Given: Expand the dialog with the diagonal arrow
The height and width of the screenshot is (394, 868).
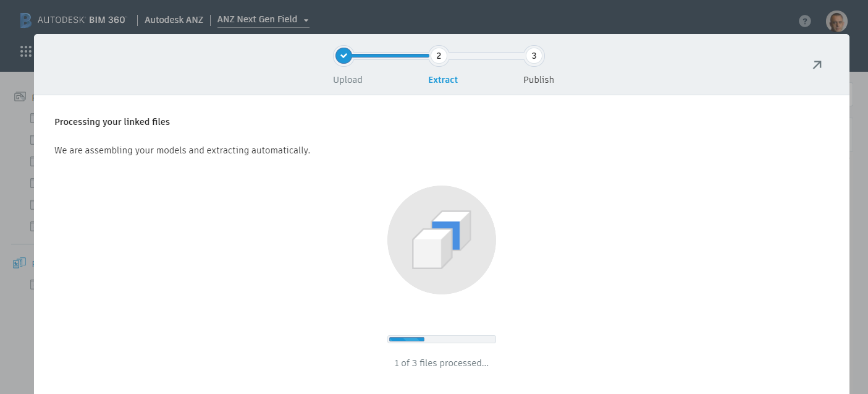Looking at the screenshot, I should (817, 64).
